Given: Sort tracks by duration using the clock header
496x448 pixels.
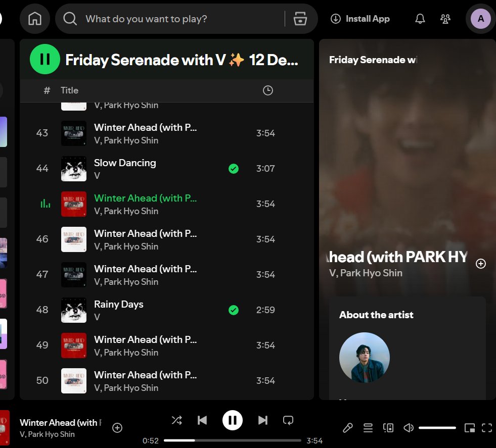Looking at the screenshot, I should 267,90.
